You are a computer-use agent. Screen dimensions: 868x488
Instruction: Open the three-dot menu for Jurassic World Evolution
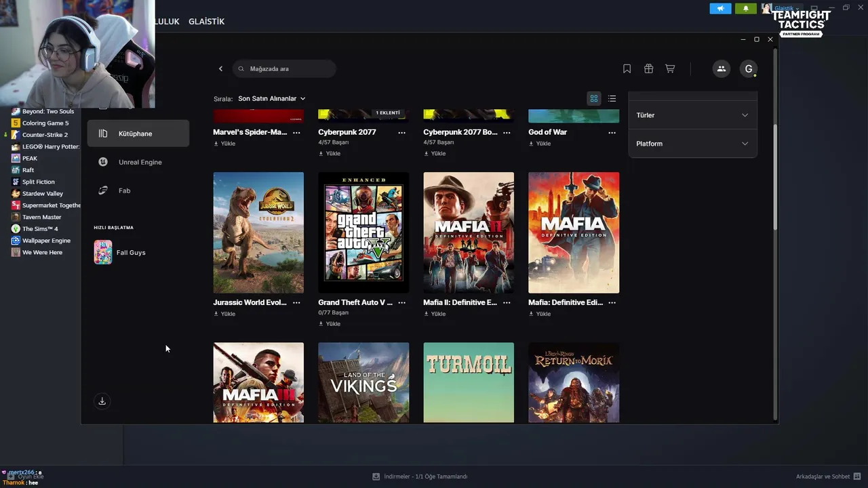coord(296,303)
